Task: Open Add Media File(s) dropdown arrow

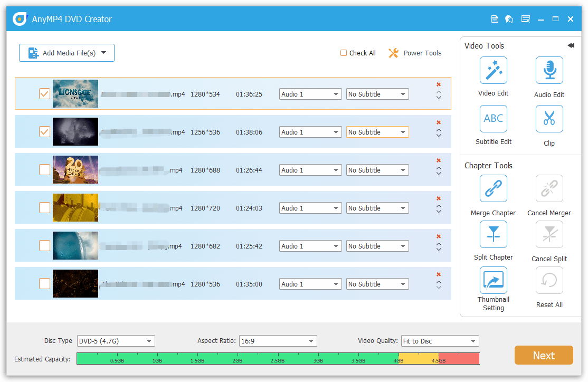Action: (x=104, y=52)
